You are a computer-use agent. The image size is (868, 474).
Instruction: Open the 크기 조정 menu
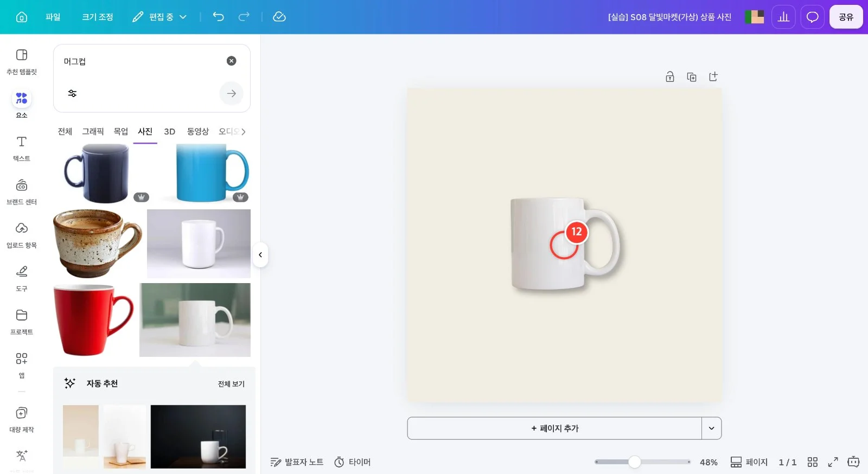(x=98, y=17)
